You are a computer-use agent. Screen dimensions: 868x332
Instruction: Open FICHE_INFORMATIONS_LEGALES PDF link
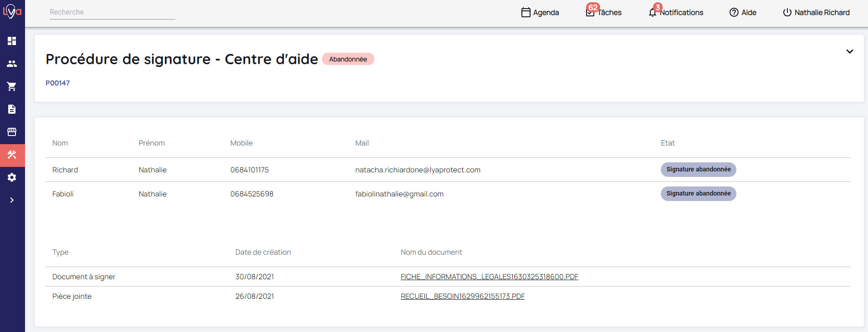click(x=489, y=277)
